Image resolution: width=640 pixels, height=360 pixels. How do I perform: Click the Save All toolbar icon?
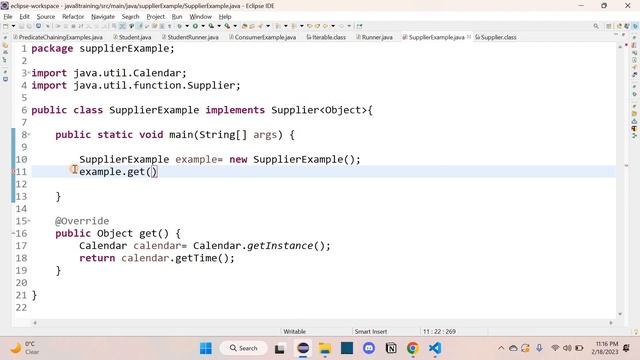(x=29, y=26)
